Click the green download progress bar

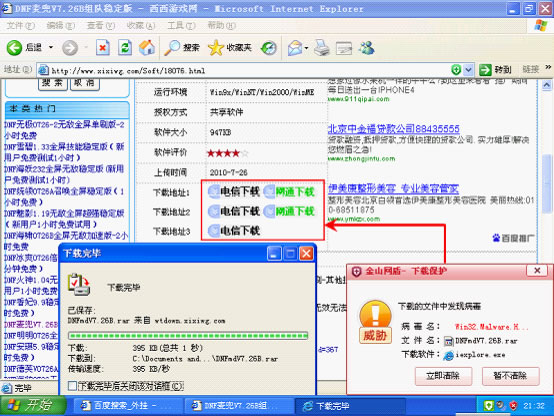click(x=188, y=335)
